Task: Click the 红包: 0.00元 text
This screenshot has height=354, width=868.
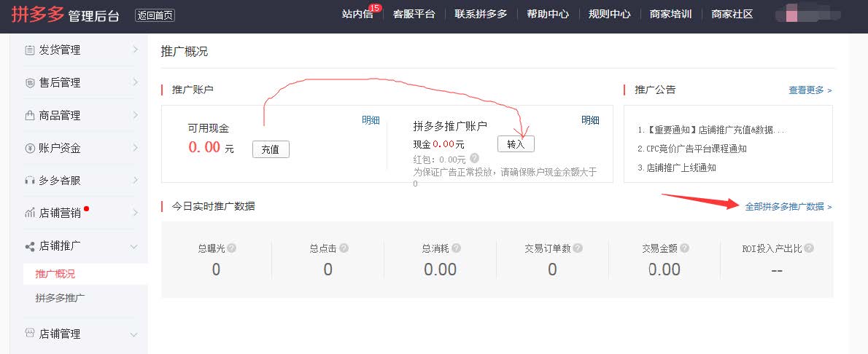Action: click(x=440, y=160)
